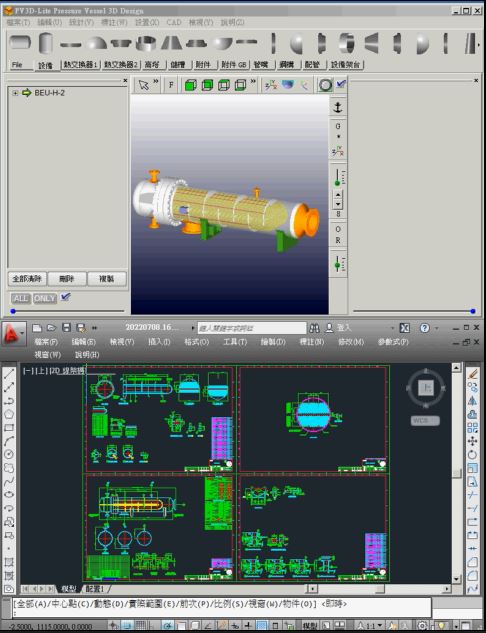Viewport: 486px width, 633px height.
Task: Click the circle ring icon in PV3D toolbar
Action: (x=325, y=85)
